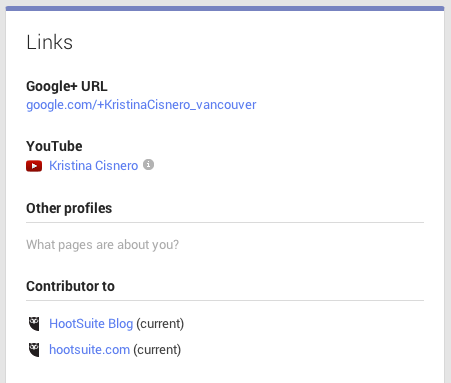Open the hootsuite.com link
Viewport: 451px width, 383px height.
89,350
